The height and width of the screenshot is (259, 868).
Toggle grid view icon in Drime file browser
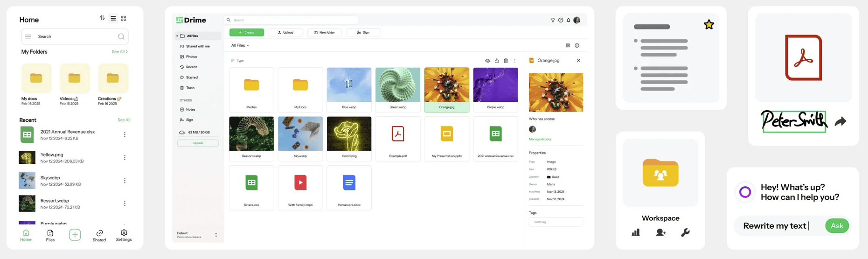568,45
